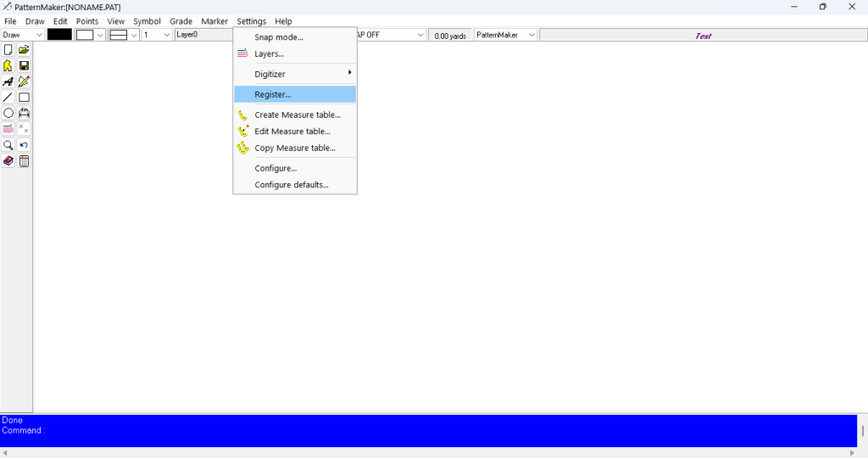This screenshot has width=868, height=458.
Task: Select the Line tool icon
Action: [x=8, y=98]
